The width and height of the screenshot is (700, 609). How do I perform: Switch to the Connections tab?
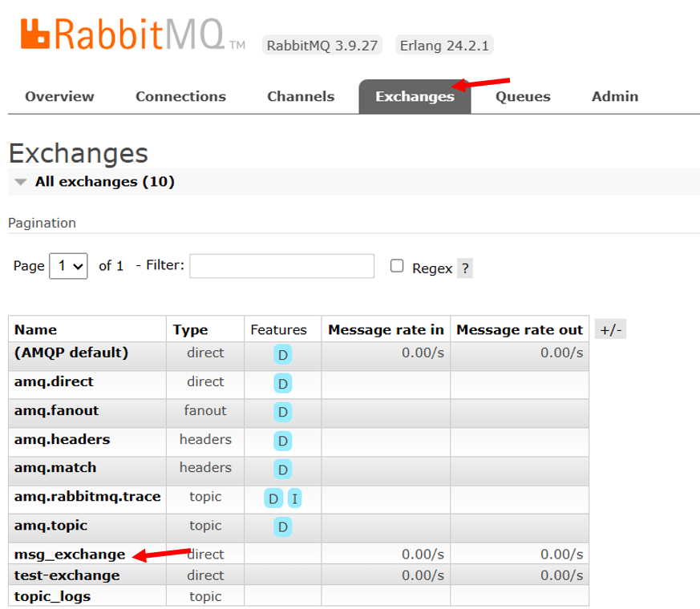180,96
